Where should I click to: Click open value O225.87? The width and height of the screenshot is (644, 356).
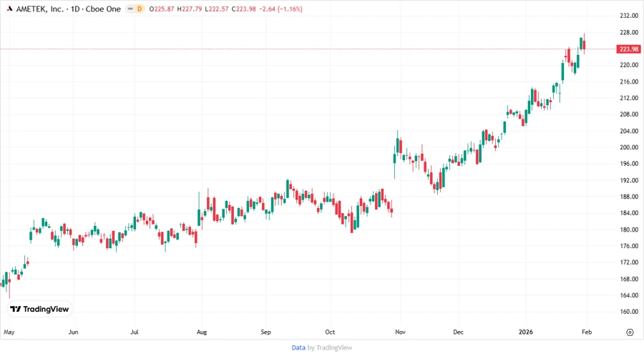162,9
